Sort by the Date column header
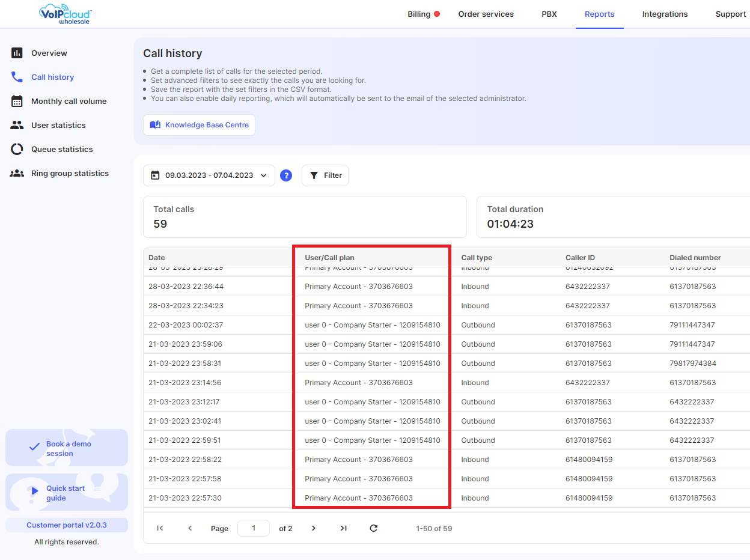 coord(157,258)
